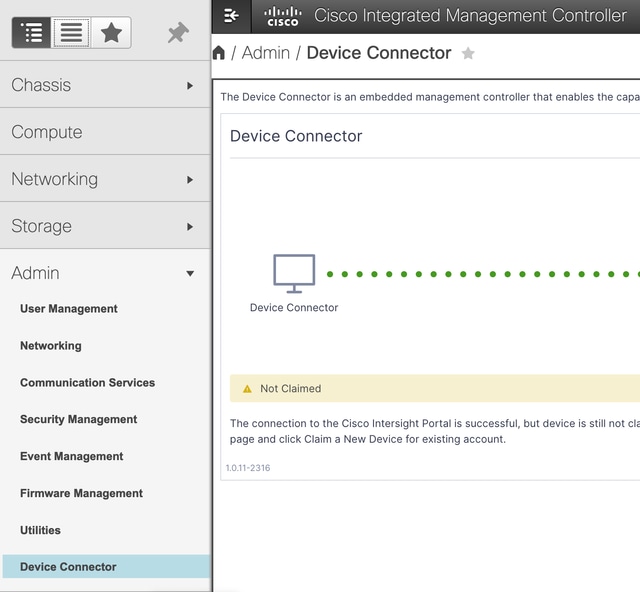This screenshot has height=592, width=640.
Task: Open the Compute section
Action: 105,132
